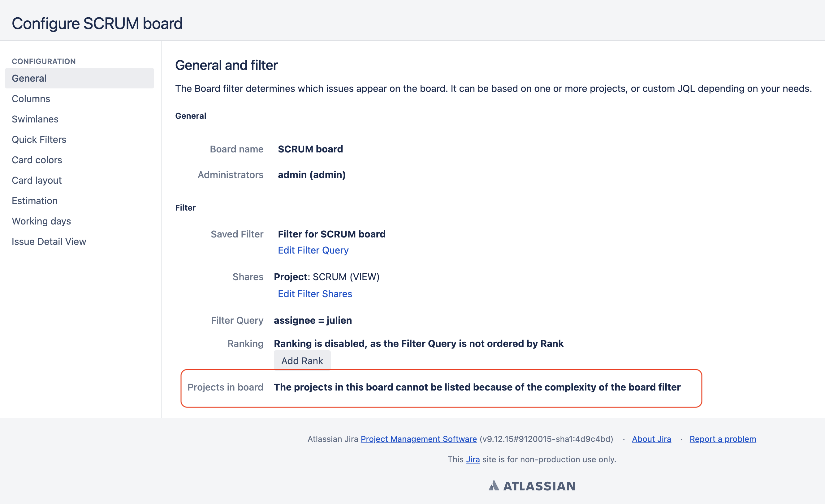Click the Atlassian logo in footer

532,486
